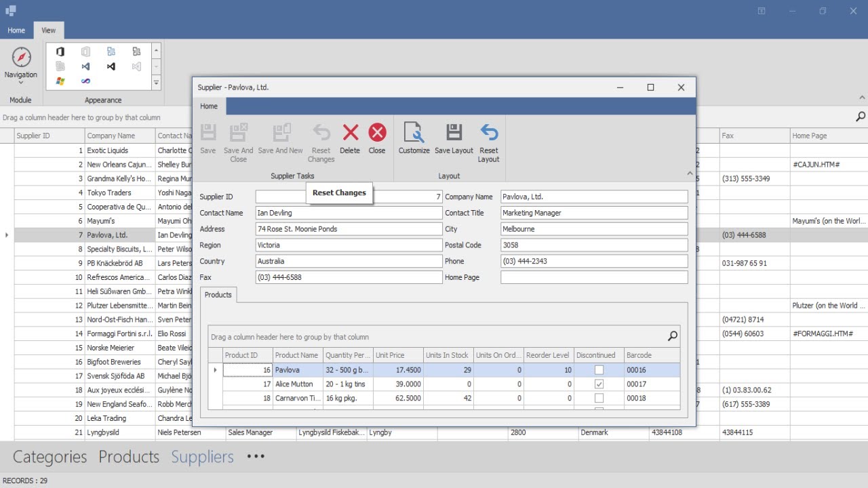Open search in the Products grid
Viewport: 868px width, 488px height.
673,336
